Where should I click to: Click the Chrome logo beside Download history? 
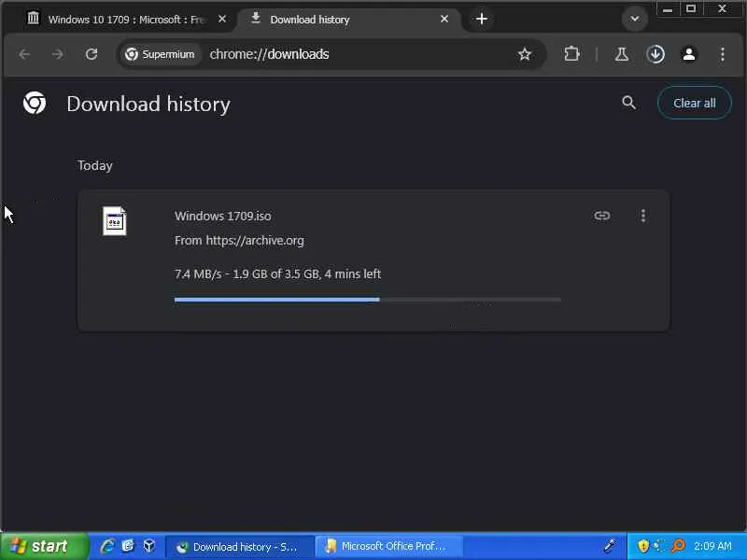tap(35, 103)
